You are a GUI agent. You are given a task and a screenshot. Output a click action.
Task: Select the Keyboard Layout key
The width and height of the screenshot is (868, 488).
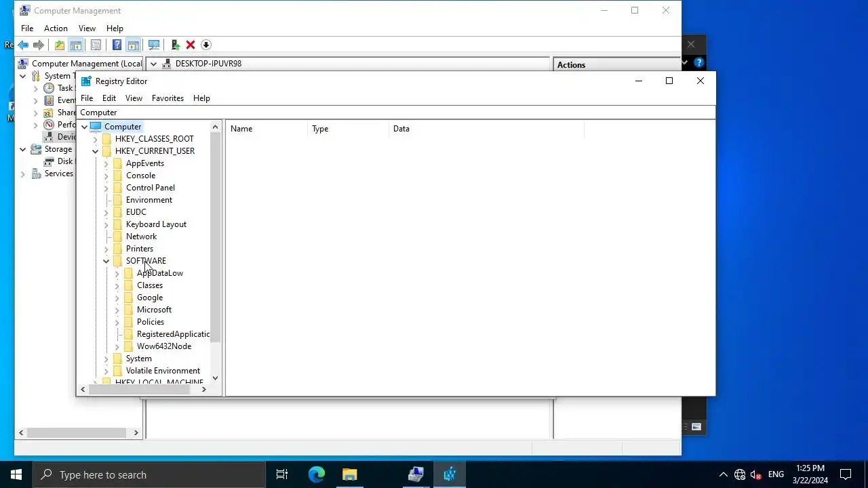coord(156,224)
